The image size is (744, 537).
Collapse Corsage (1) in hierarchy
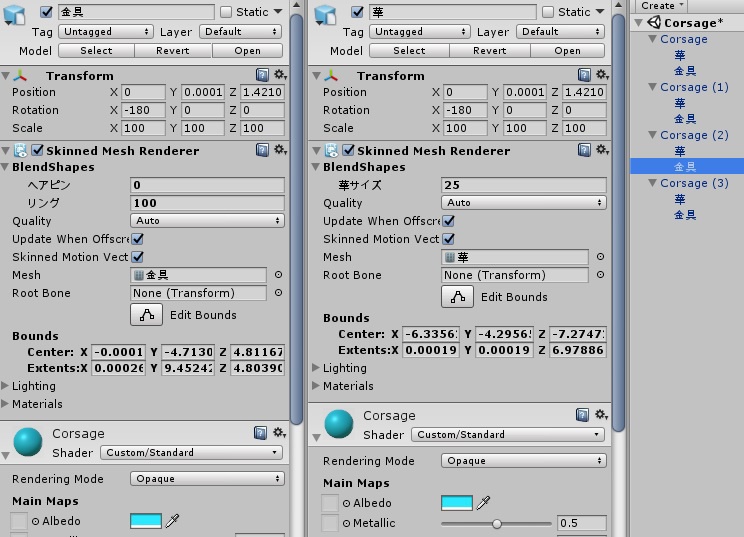click(x=653, y=87)
